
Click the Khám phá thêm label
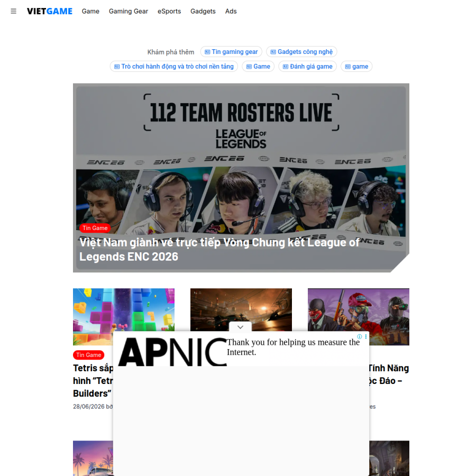coord(171,52)
